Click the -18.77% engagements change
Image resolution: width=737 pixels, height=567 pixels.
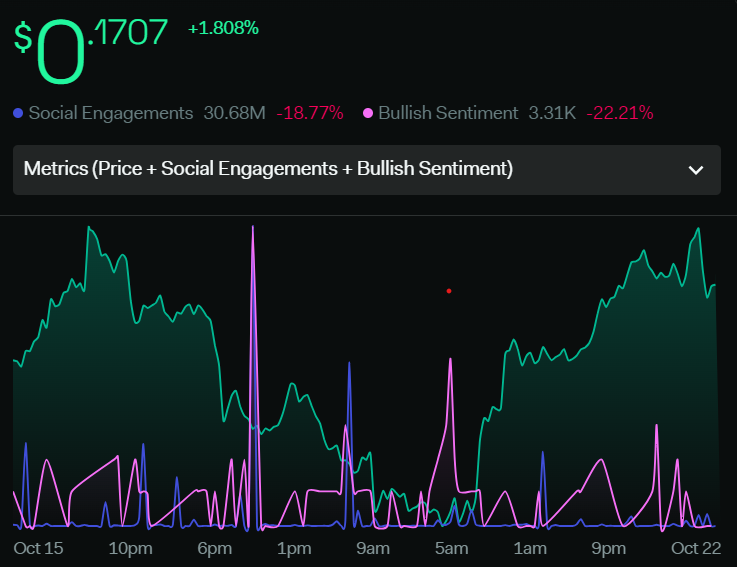point(310,113)
